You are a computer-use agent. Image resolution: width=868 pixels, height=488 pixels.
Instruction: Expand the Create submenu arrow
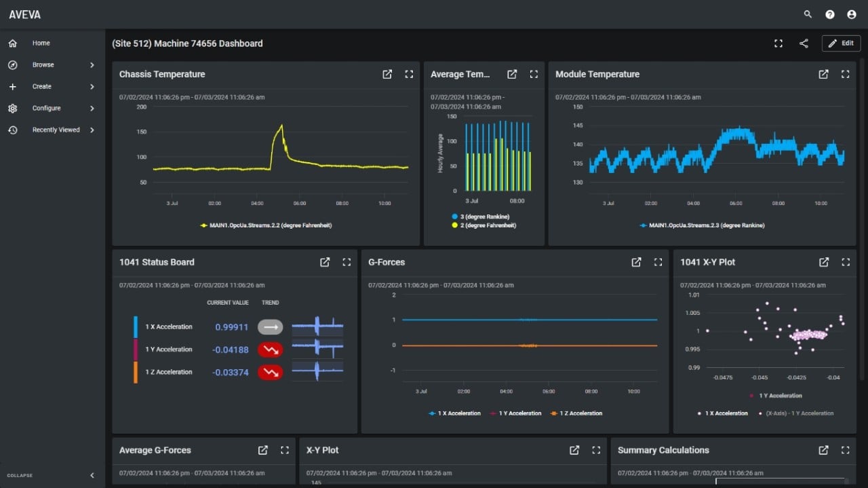(x=92, y=87)
